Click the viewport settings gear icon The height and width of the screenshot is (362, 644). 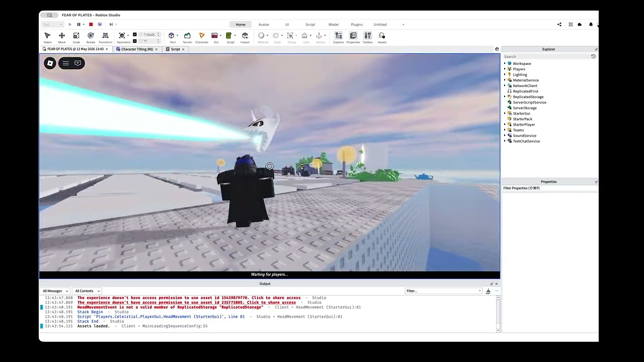[497, 49]
